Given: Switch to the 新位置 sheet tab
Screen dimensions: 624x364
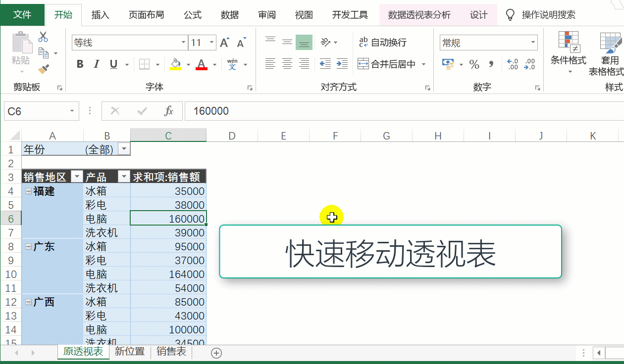Looking at the screenshot, I should point(129,352).
